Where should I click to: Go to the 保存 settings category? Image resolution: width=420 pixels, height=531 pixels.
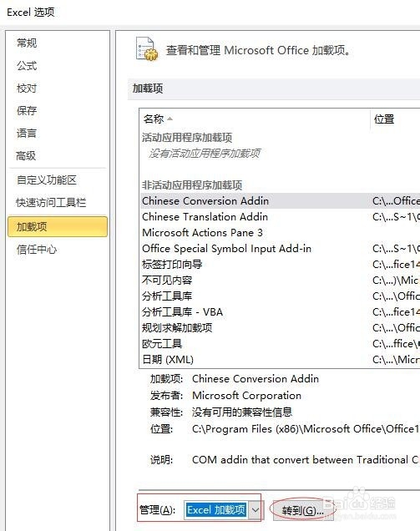pyautogui.click(x=27, y=111)
